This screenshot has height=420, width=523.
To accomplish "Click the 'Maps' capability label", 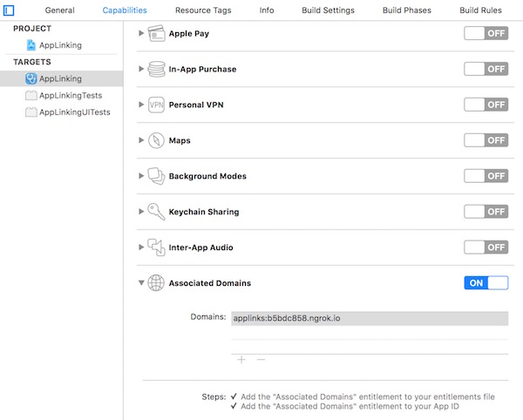I will [180, 140].
